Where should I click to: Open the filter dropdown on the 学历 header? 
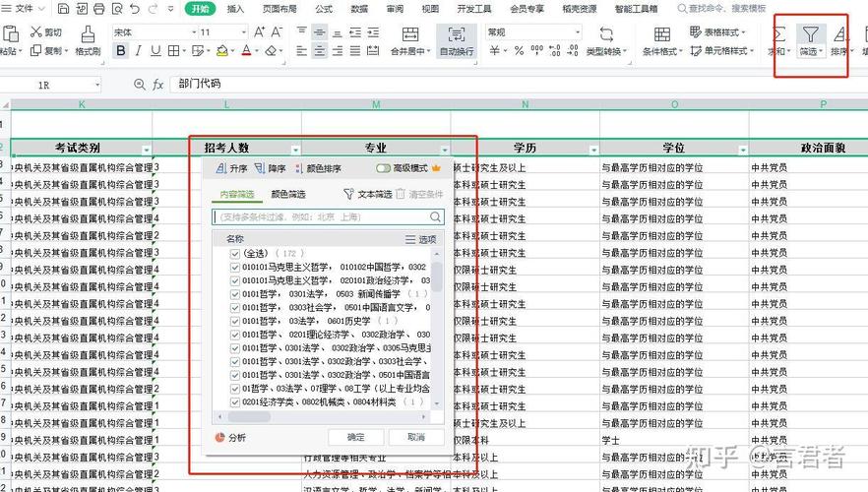[x=594, y=150]
